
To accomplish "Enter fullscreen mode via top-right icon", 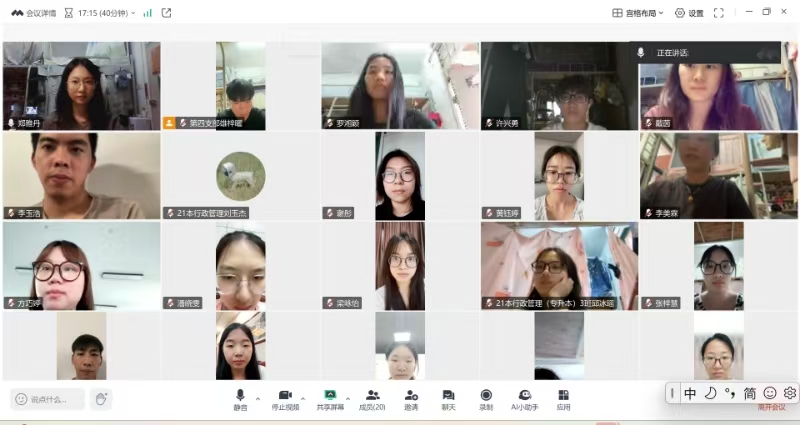I will tap(718, 13).
